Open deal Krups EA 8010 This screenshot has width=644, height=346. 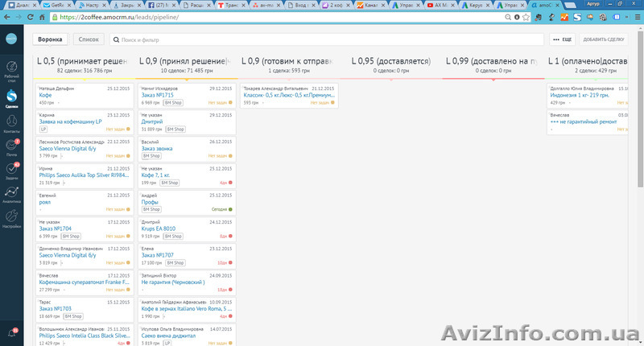pyautogui.click(x=158, y=228)
